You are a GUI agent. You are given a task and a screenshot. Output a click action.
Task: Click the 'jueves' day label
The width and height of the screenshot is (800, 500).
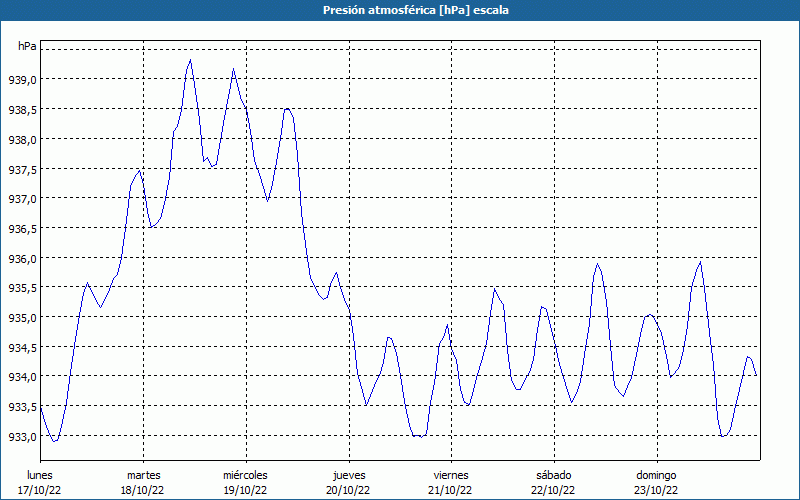(349, 475)
